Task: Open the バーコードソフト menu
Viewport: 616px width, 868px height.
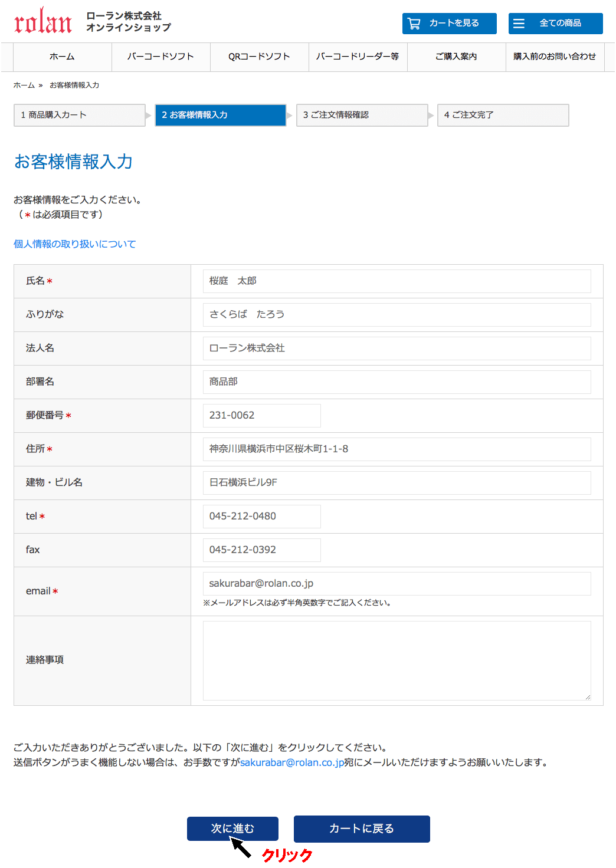Action: [x=160, y=57]
